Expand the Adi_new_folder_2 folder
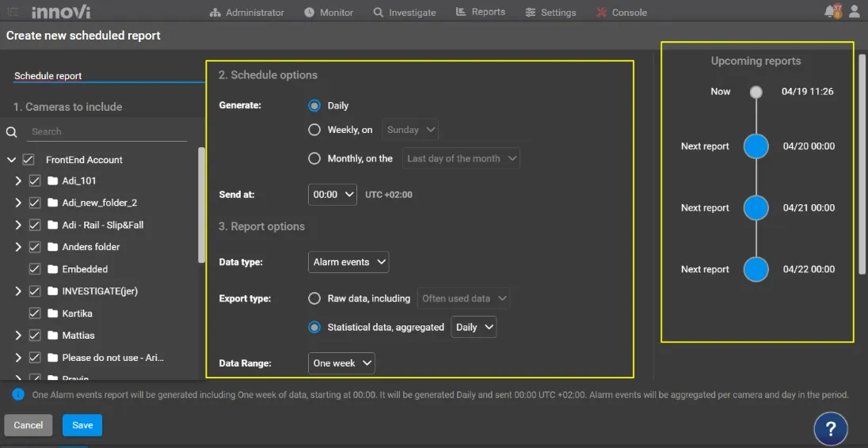 click(x=17, y=203)
